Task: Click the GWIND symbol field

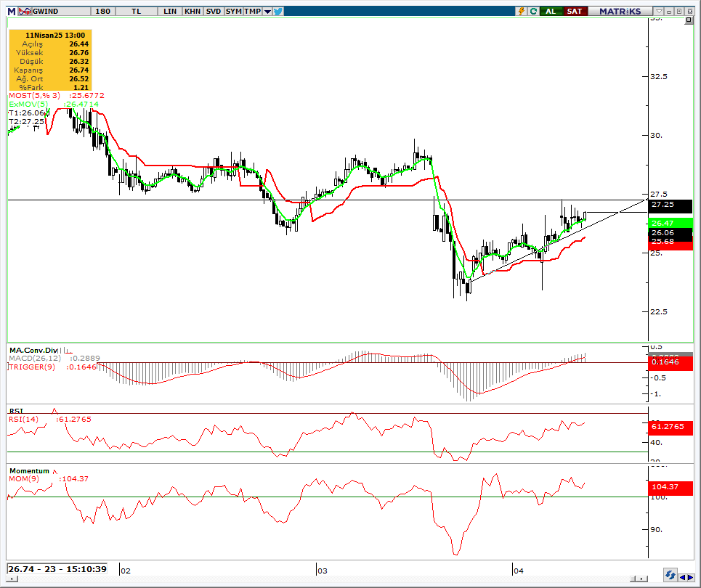Action: coord(60,11)
